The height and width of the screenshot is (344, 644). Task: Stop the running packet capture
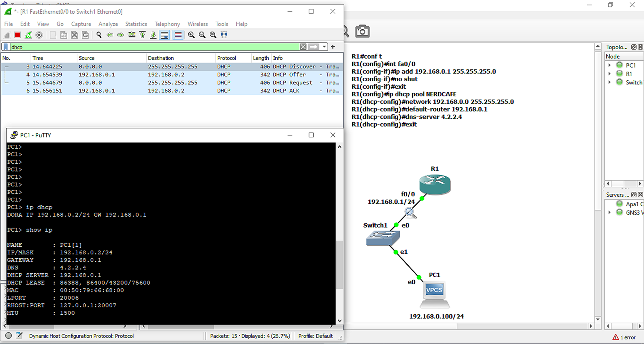coord(17,35)
